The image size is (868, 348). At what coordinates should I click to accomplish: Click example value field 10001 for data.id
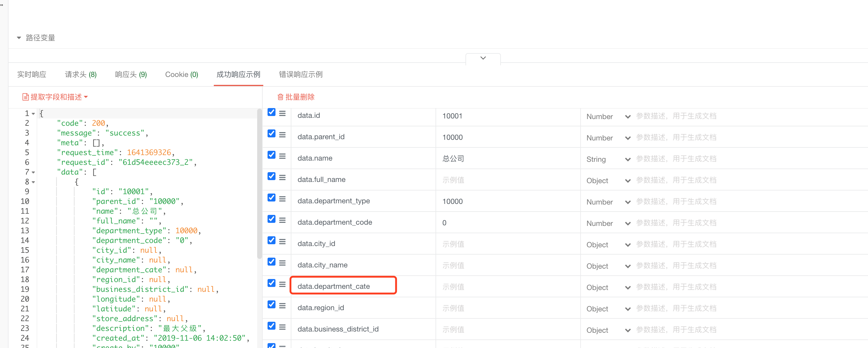[508, 116]
